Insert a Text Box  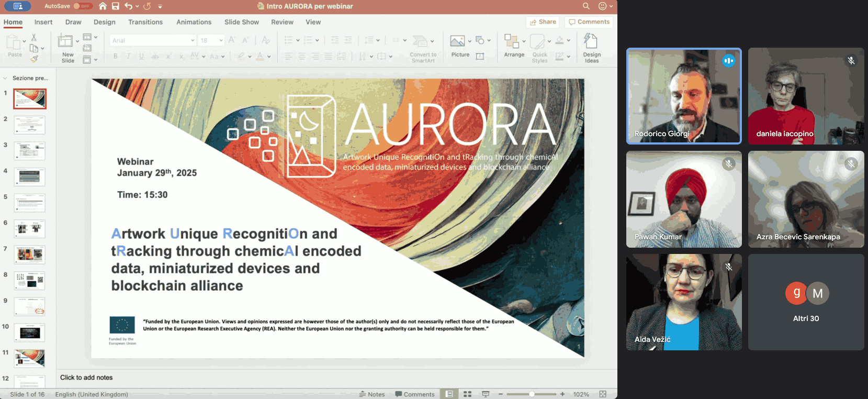(480, 56)
